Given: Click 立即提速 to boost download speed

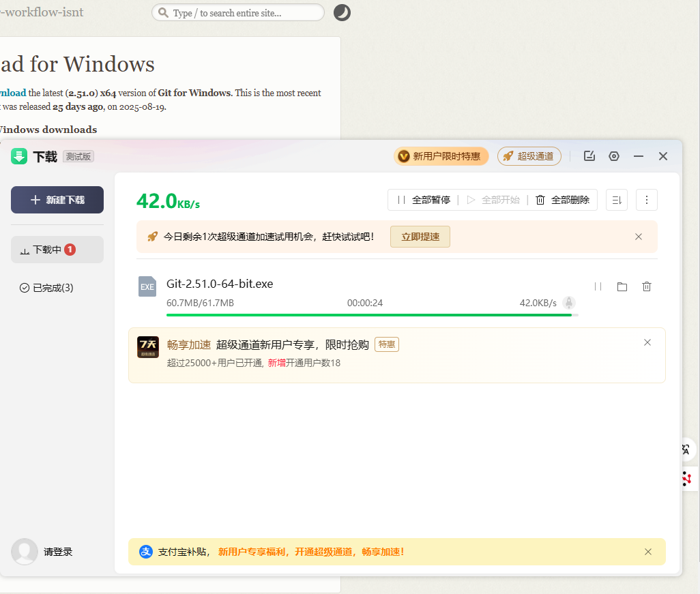Looking at the screenshot, I should 420,236.
